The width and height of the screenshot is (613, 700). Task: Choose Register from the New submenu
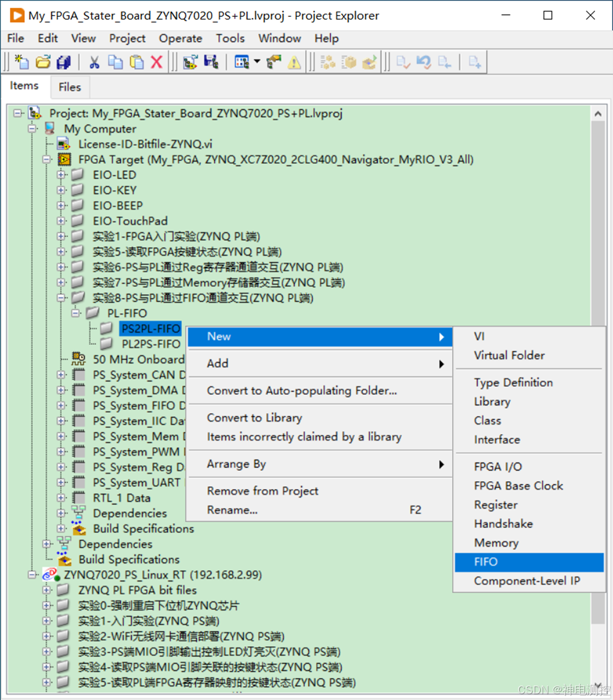coord(529,504)
